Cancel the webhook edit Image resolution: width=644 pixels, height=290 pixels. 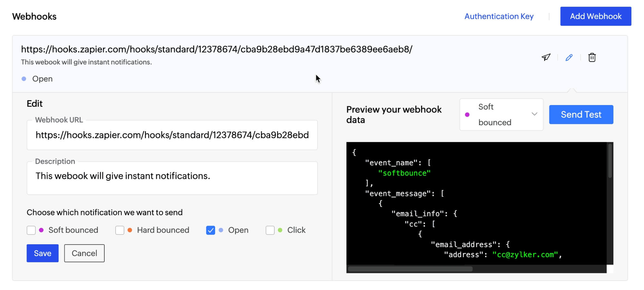coord(84,253)
